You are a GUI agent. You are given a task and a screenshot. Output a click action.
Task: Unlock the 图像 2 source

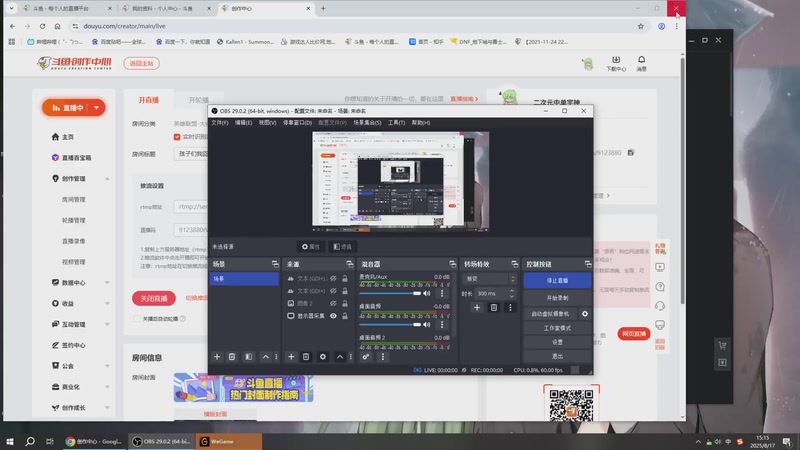coord(345,303)
